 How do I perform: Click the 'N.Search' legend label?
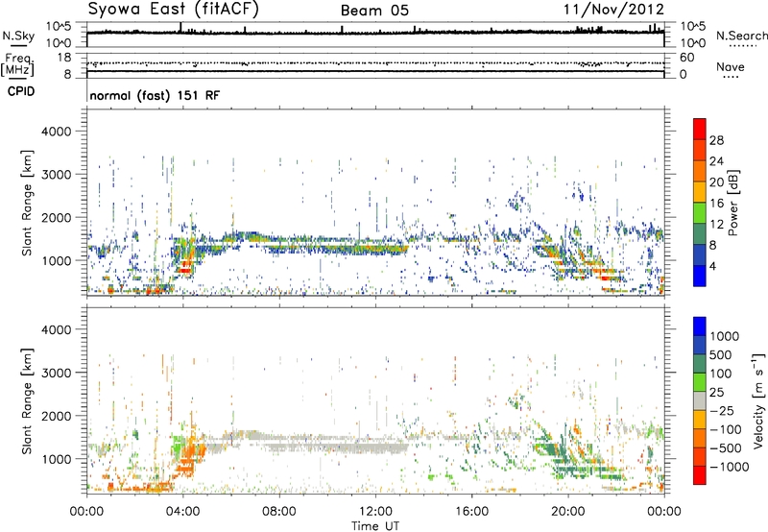[x=741, y=36]
